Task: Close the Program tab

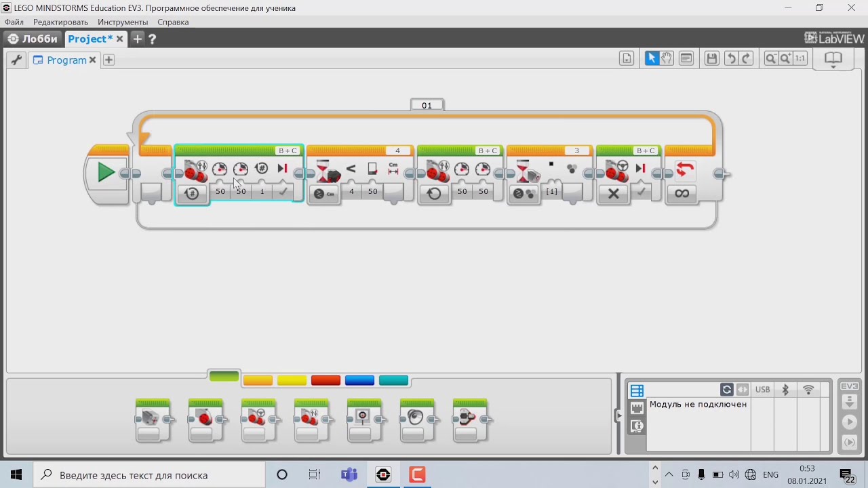Action: [x=93, y=60]
